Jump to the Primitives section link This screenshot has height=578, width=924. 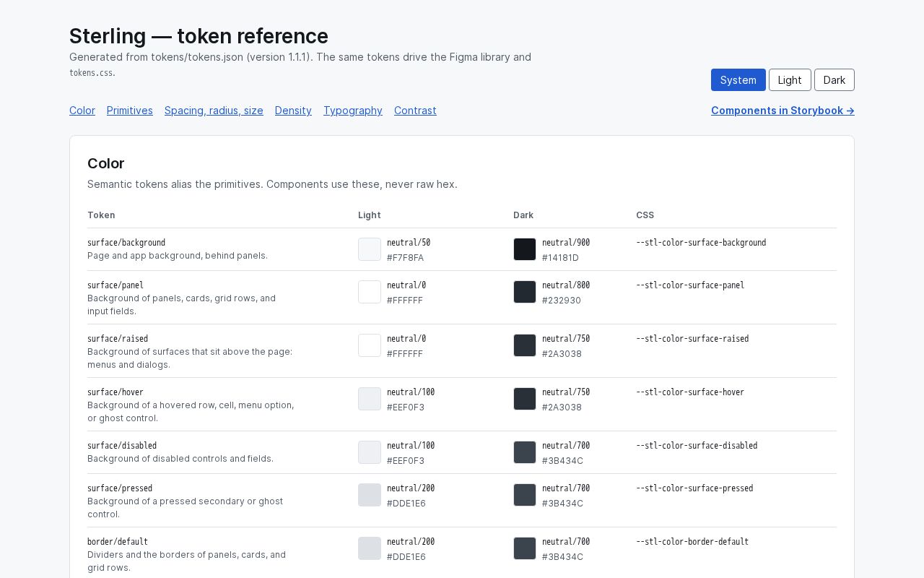(x=130, y=111)
